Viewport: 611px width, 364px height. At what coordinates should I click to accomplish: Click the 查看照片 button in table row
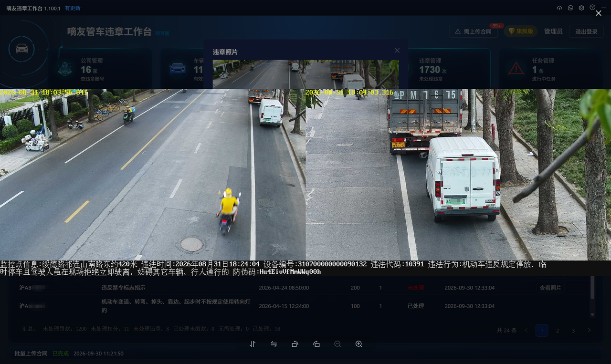pyautogui.click(x=550, y=288)
